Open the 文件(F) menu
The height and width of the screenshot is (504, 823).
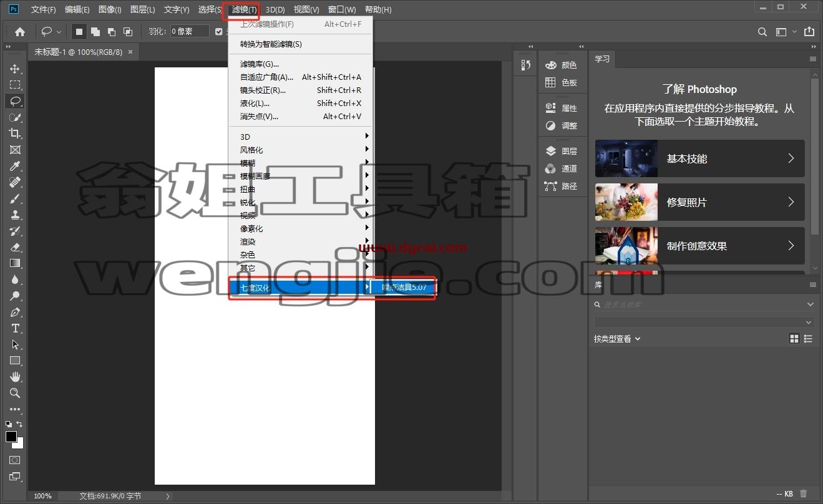coord(43,9)
